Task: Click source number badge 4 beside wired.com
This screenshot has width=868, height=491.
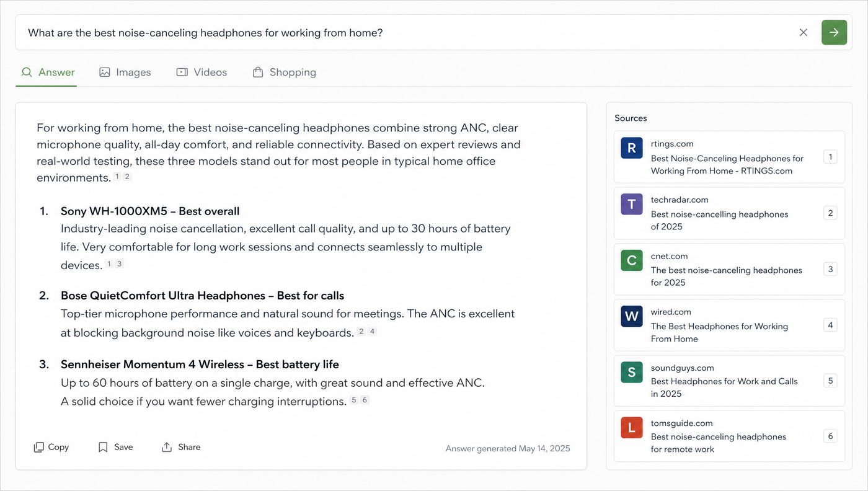Action: (830, 325)
